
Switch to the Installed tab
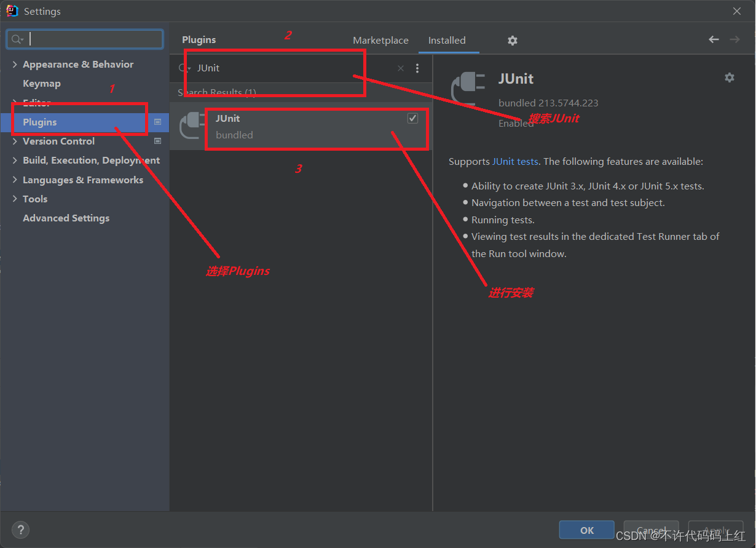pyautogui.click(x=447, y=40)
